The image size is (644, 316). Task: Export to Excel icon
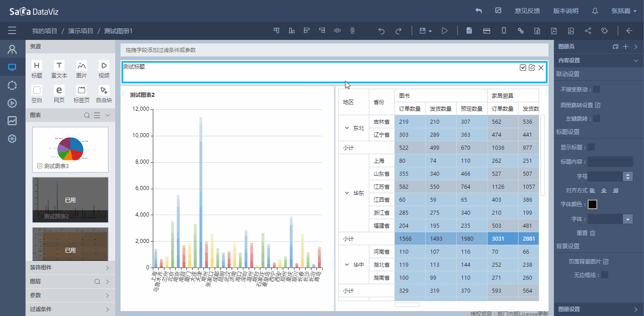537,31
